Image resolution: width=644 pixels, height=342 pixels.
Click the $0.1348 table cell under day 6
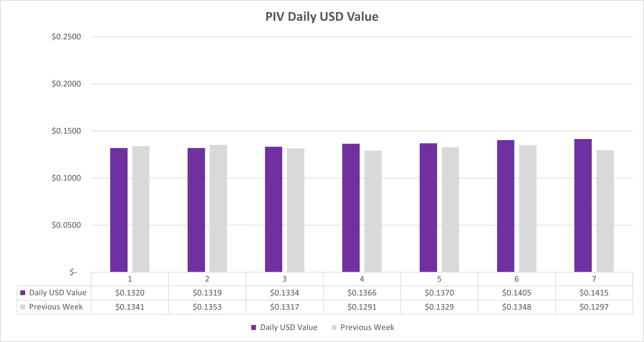[x=516, y=307]
